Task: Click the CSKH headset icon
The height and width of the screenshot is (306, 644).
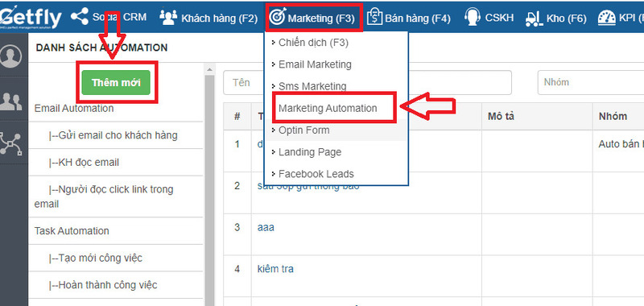Action: [x=473, y=17]
